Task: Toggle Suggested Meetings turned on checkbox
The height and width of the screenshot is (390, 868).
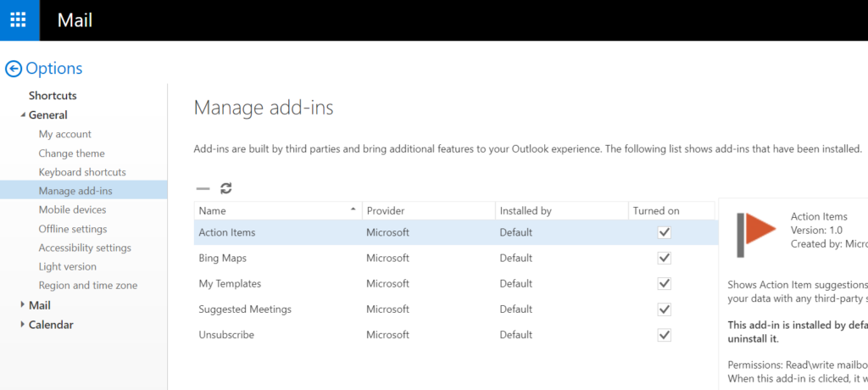Action: coord(665,309)
